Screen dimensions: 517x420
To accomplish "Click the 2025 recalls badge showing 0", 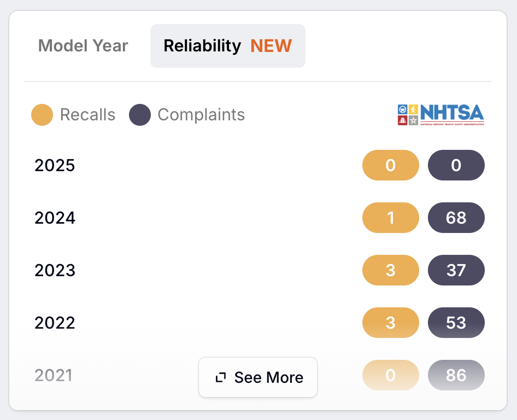I will (391, 165).
